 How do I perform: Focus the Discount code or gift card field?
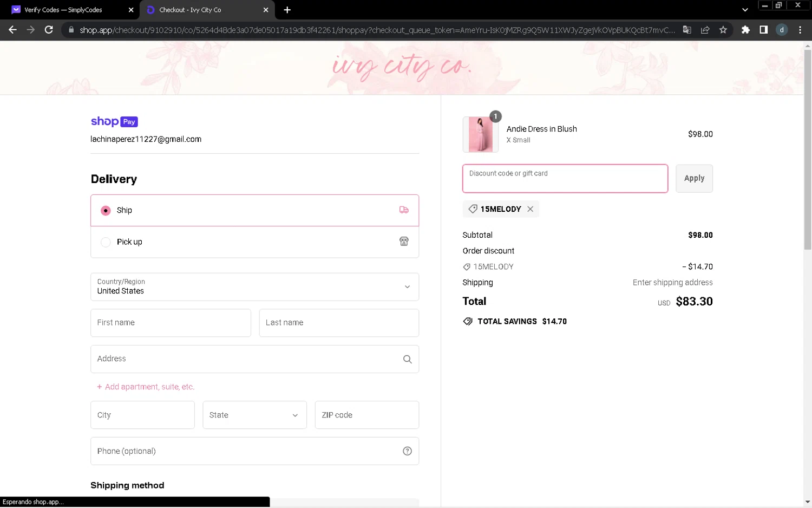point(565,178)
